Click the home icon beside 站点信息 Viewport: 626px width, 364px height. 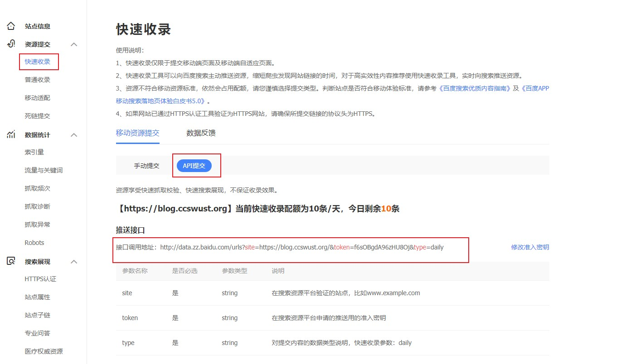point(11,26)
